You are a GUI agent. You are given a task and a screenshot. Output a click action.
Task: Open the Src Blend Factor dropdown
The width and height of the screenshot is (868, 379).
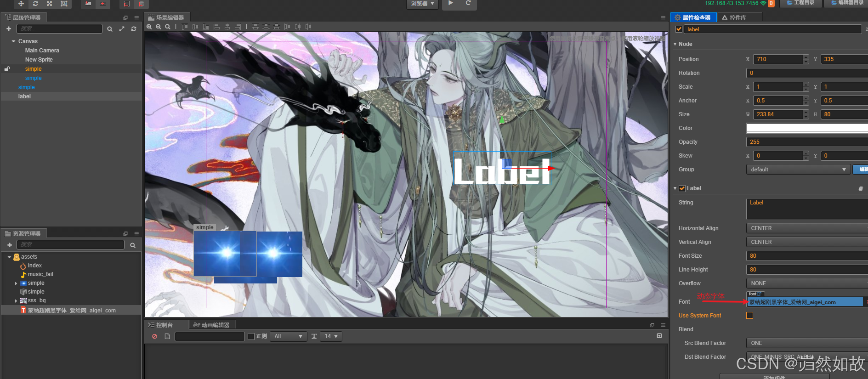click(x=807, y=343)
